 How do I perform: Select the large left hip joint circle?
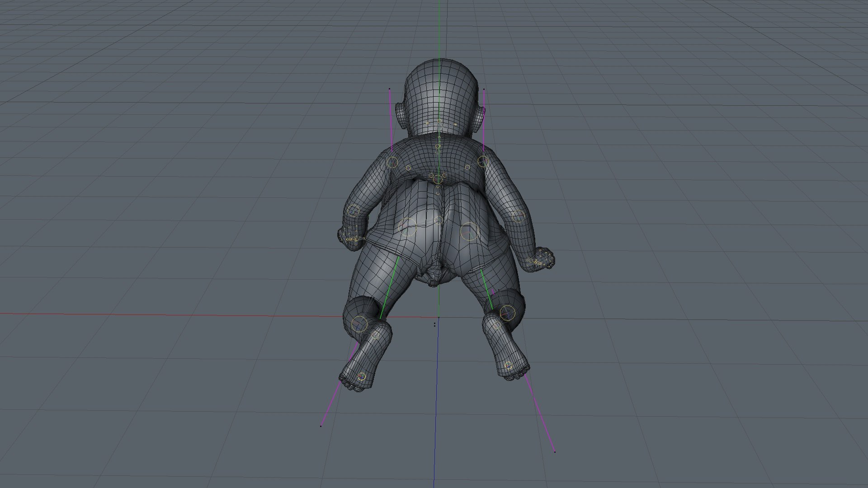408,227
